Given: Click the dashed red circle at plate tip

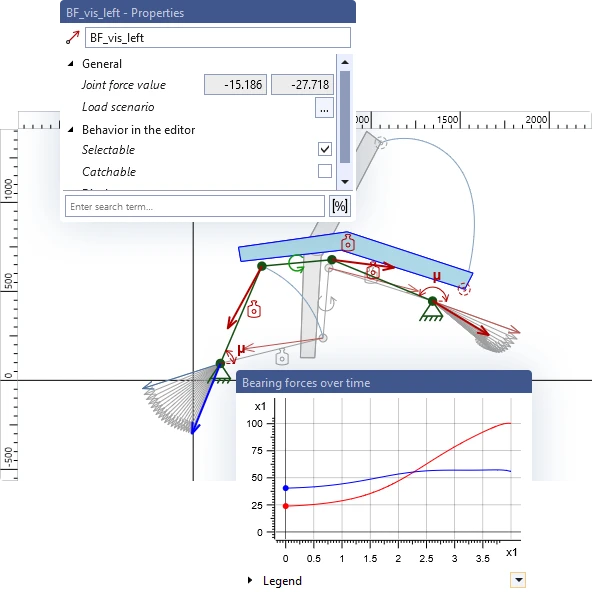Looking at the screenshot, I should click(x=464, y=290).
